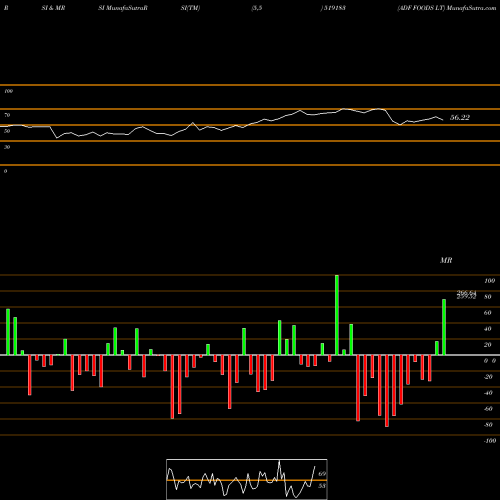Click the tallest green MR bar reaching 100

[337, 315]
